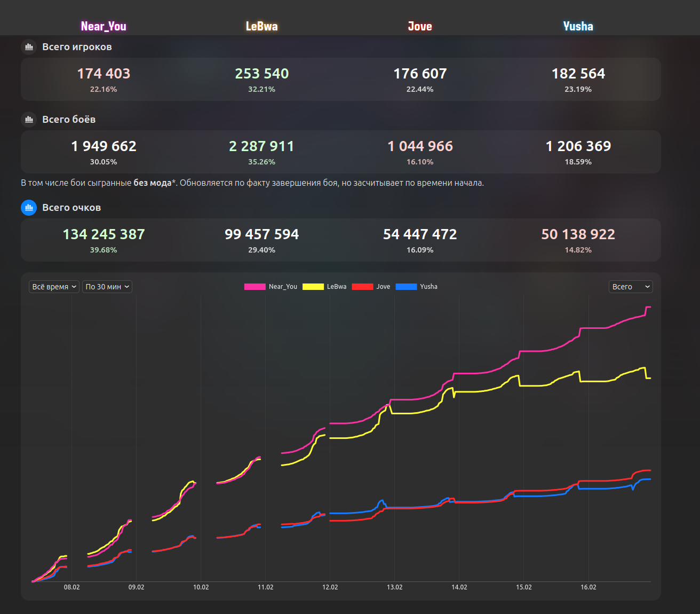Screen dimensions: 700x614
Task: Click the chart icon beside Всего игроков
Action: click(29, 47)
